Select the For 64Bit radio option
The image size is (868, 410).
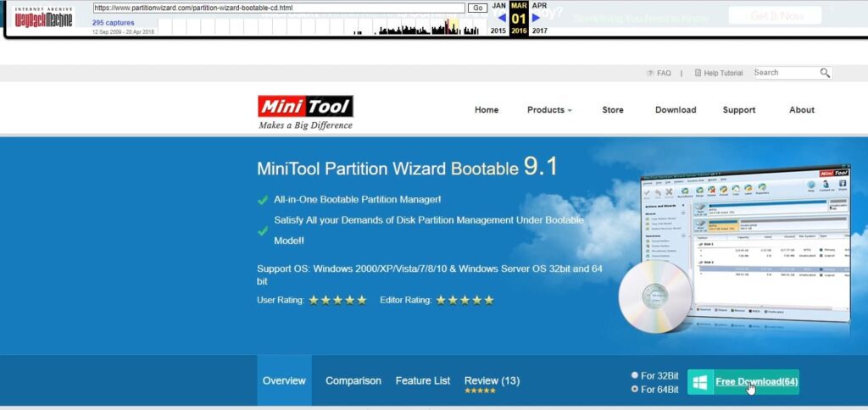point(635,389)
